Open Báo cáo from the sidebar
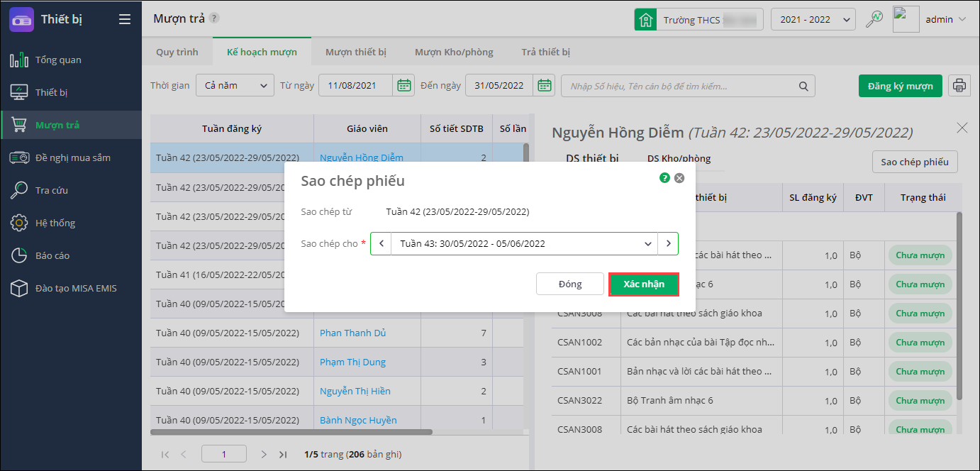The height and width of the screenshot is (471, 980). pos(52,255)
